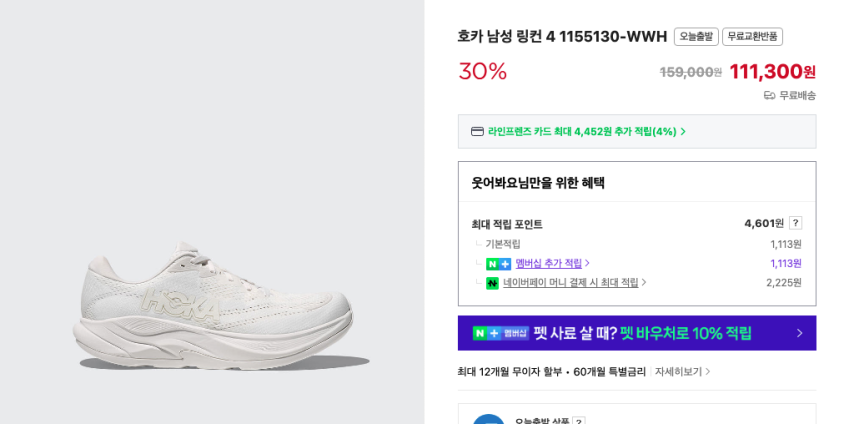Click the white HOKA shoe product image
Image resolution: width=849 pixels, height=424 pixels.
(212, 305)
